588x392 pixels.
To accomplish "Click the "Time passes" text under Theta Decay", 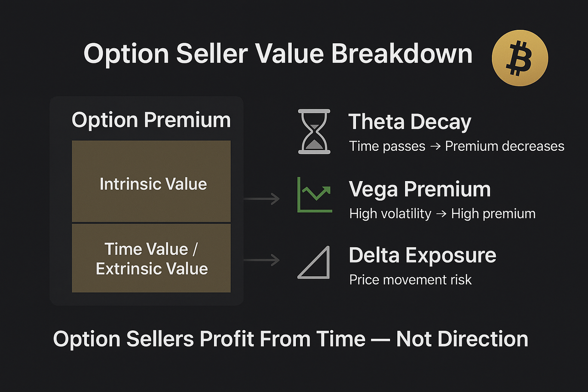I will pos(387,146).
